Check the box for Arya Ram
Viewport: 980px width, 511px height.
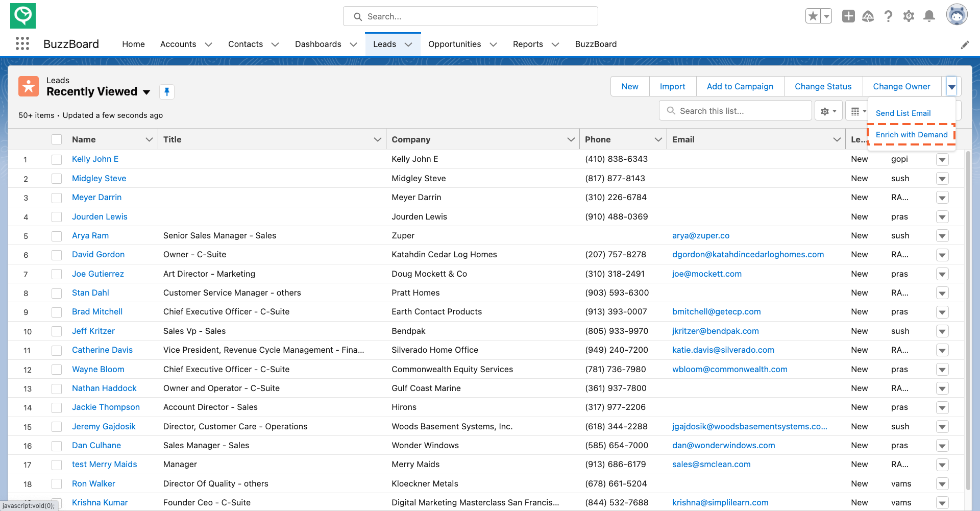[57, 236]
